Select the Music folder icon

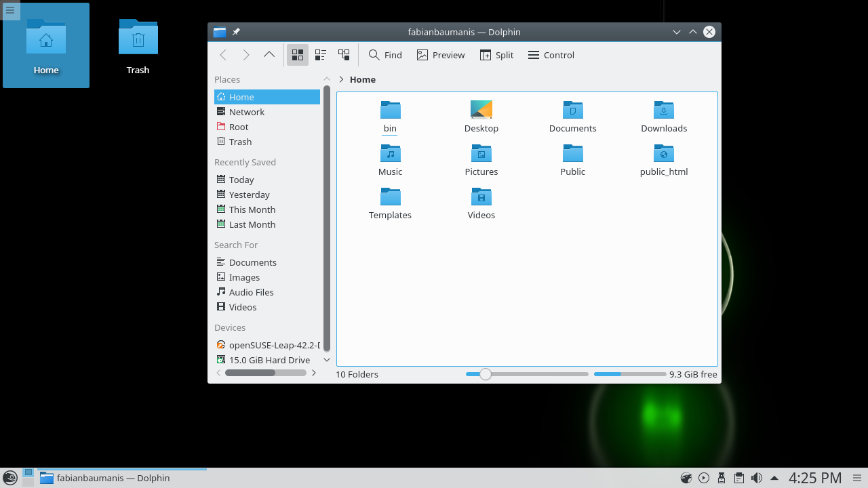[x=390, y=154]
